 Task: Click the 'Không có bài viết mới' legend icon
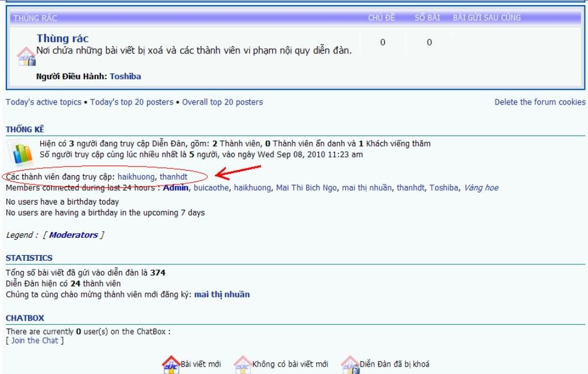click(x=242, y=364)
